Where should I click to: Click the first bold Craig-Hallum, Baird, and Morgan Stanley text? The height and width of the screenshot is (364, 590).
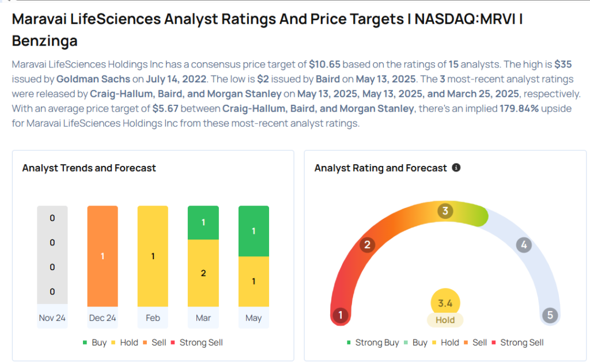pos(186,93)
